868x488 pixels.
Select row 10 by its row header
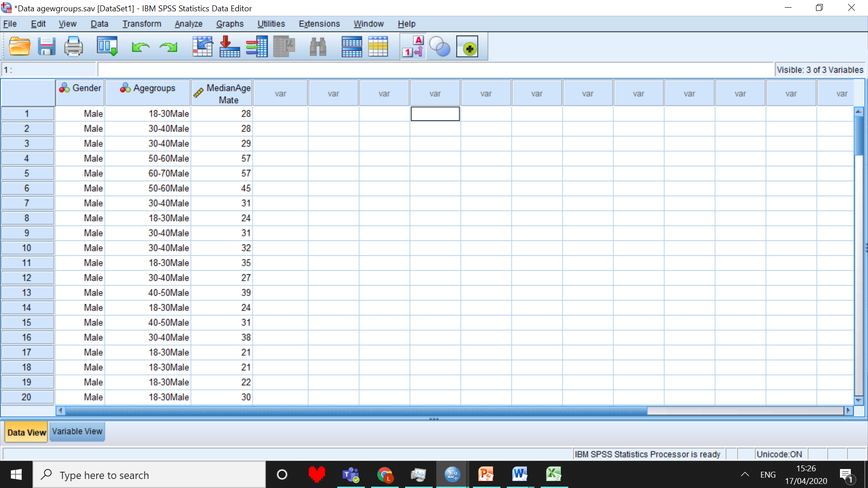pos(27,248)
